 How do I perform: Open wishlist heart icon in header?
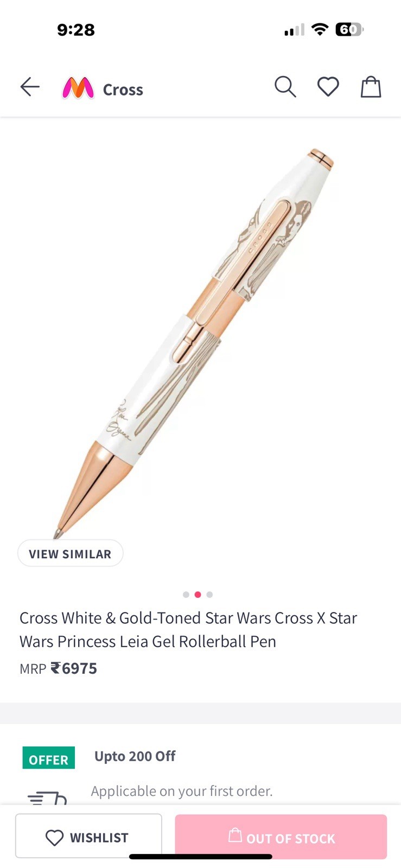click(x=328, y=87)
